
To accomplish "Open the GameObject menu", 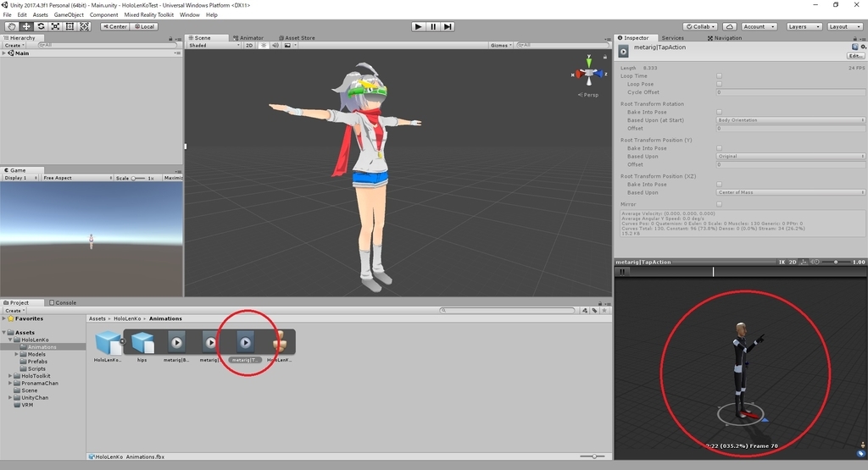I will coord(69,15).
